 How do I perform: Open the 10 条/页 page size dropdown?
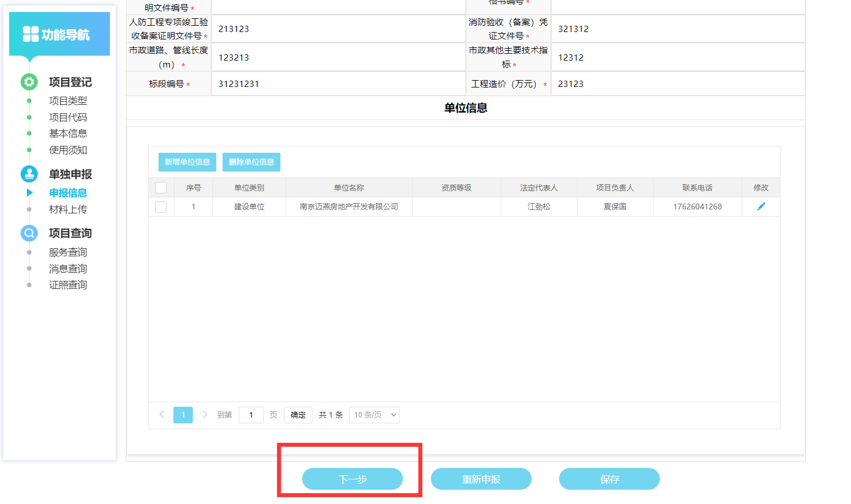pyautogui.click(x=374, y=415)
